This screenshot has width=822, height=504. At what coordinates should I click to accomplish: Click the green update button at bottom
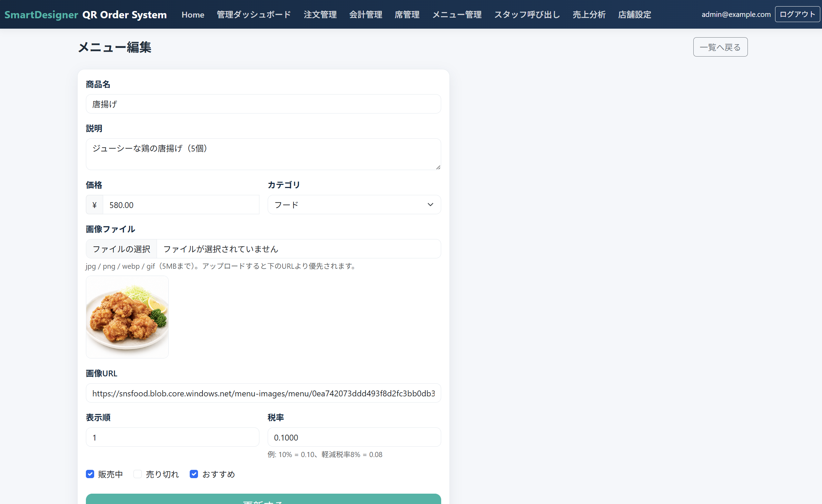pos(263,499)
